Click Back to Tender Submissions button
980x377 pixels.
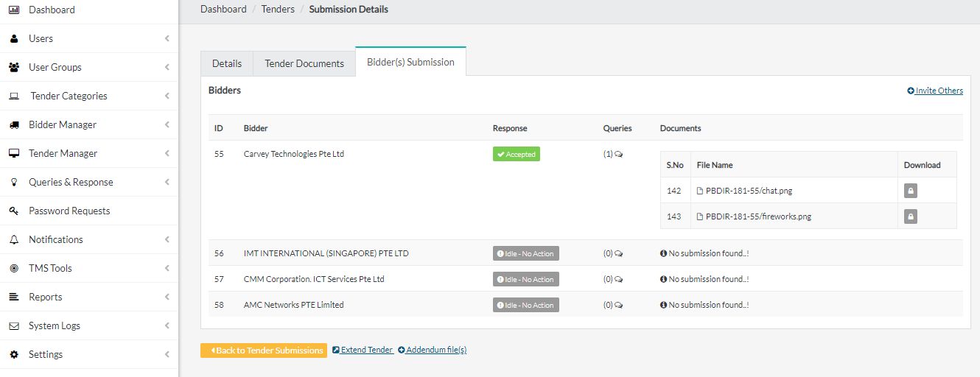point(264,350)
